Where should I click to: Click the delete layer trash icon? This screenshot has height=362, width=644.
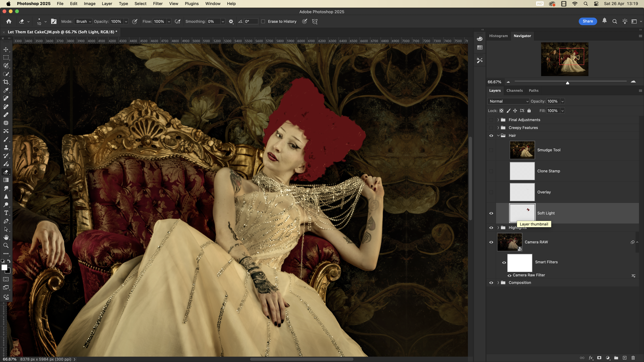point(633,358)
